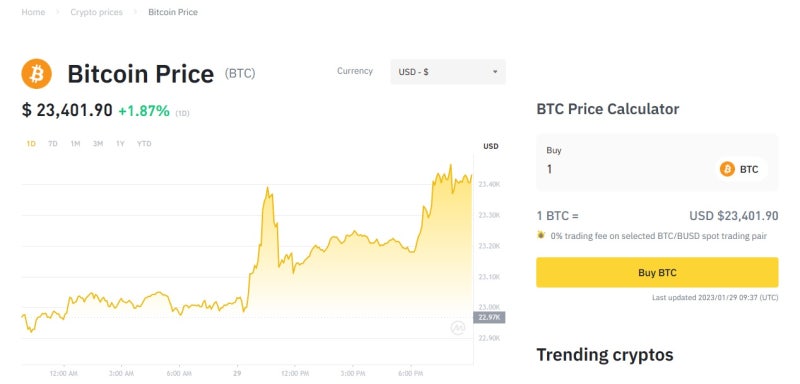This screenshot has height=384, width=800.
Task: Click the chart peak near 12:00 PM
Action: 267,188
